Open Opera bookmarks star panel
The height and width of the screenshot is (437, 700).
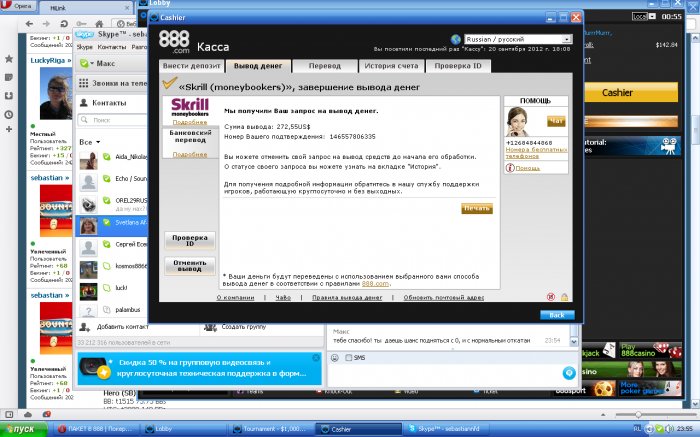pos(8,58)
